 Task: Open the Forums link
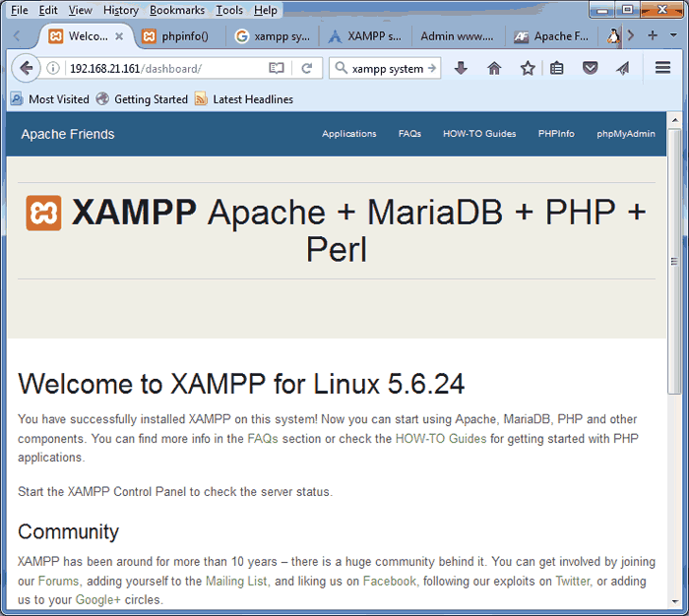click(58, 581)
